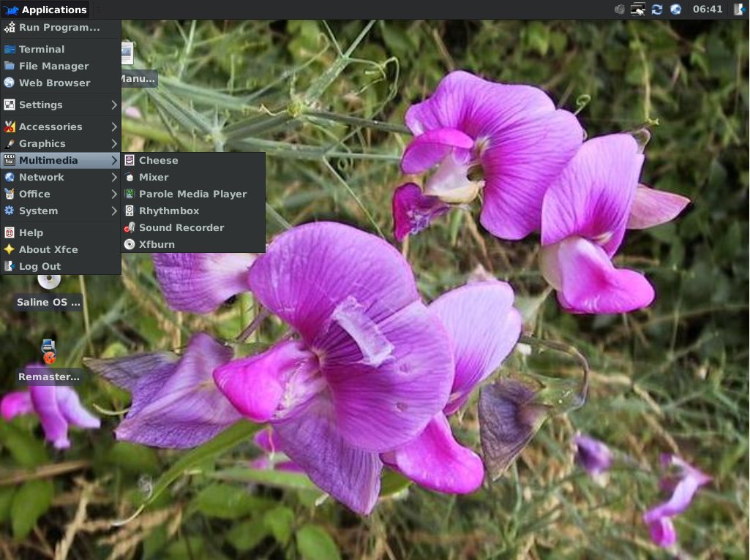
Task: Click the Saline OS desktop shortcut label
Action: (48, 302)
